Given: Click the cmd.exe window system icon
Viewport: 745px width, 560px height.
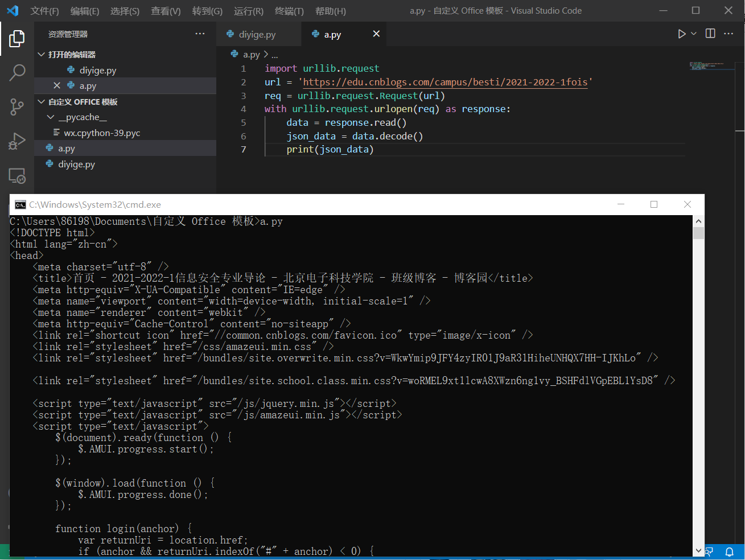Looking at the screenshot, I should (20, 205).
